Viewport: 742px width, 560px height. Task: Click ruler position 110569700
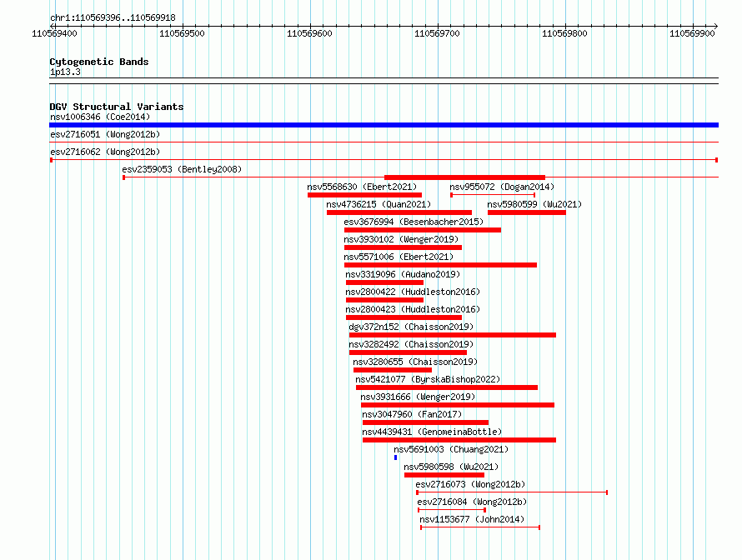pos(437,33)
